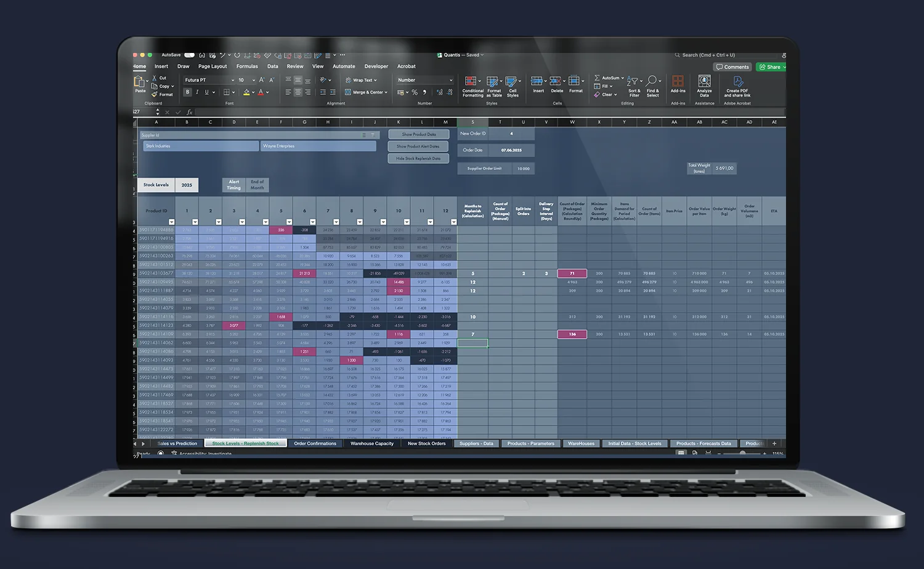
Task: Click Show Product Alert Dates button
Action: [x=419, y=147]
